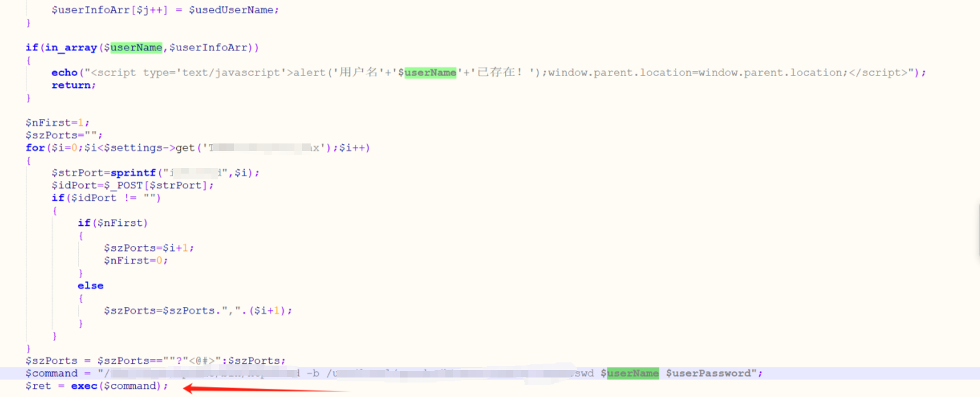The image size is (980, 397).
Task: Click the if($nFirst) condition
Action: 113,223
